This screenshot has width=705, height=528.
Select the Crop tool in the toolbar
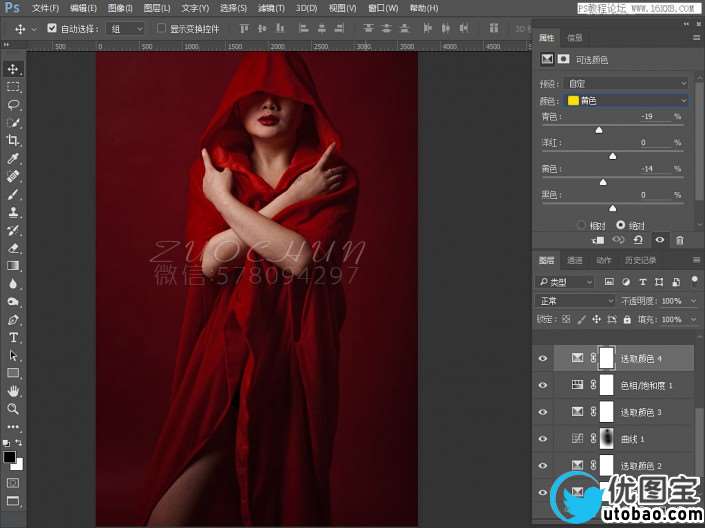pyautogui.click(x=14, y=141)
